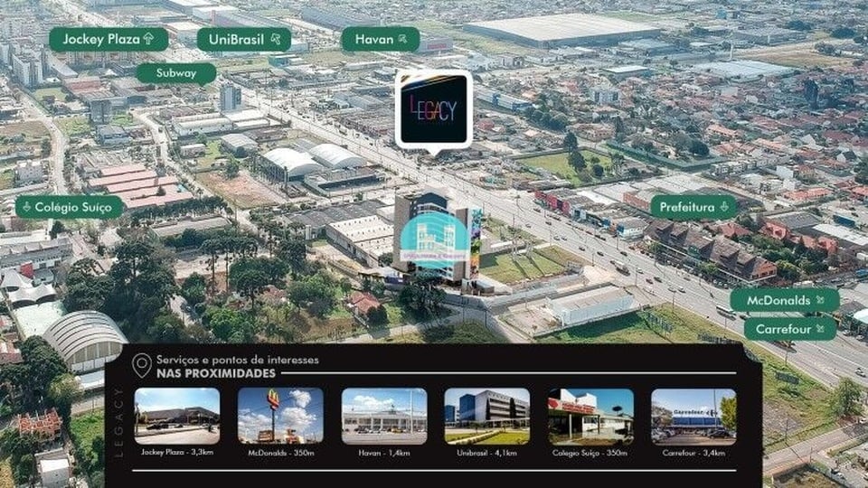
Task: Open the Jockey Plaza photo thumbnail
Action: point(177,416)
